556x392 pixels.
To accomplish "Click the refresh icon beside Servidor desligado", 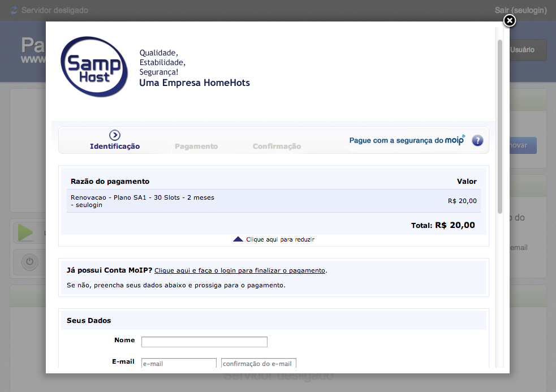I will [x=14, y=10].
